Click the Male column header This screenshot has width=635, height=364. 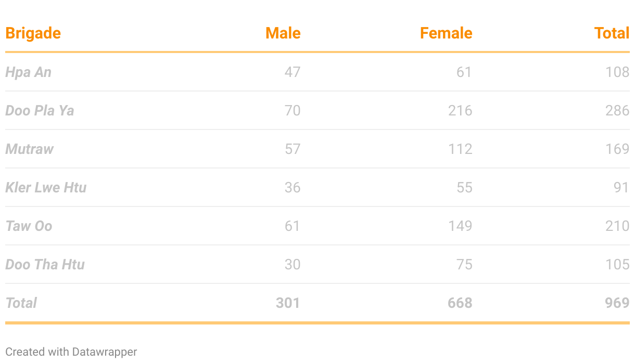[x=283, y=33]
